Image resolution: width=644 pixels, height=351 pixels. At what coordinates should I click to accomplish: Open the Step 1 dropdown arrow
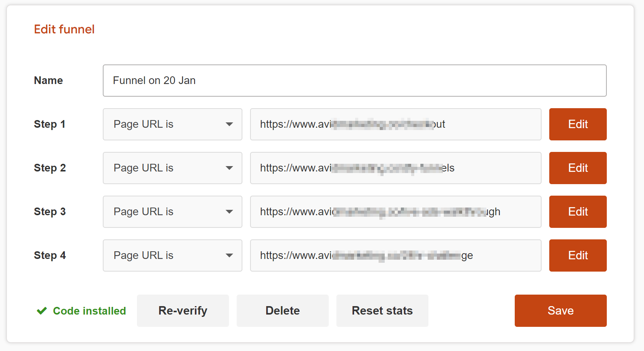[229, 124]
